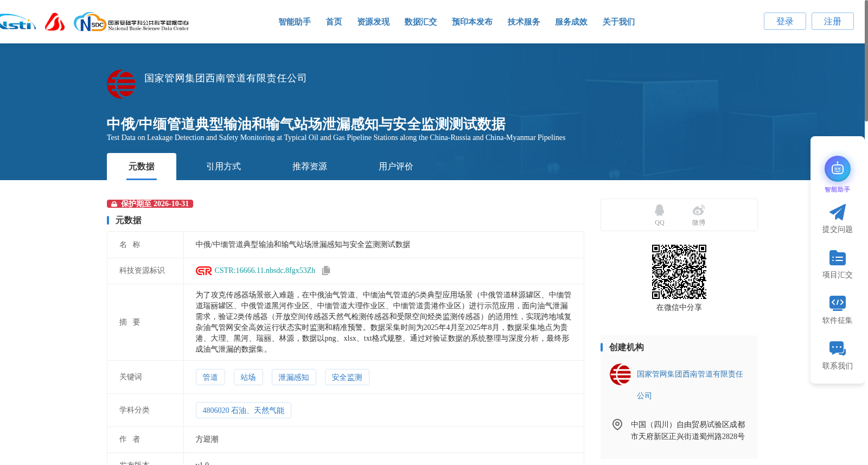This screenshot has height=465, width=868.
Task: Click the 安全监测 keyword tag
Action: point(347,377)
